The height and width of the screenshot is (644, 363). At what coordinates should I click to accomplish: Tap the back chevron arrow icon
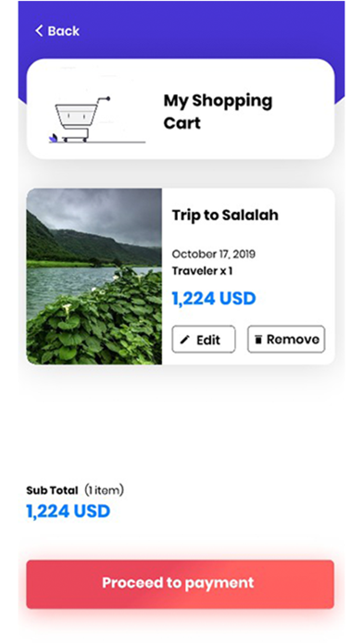tap(39, 31)
